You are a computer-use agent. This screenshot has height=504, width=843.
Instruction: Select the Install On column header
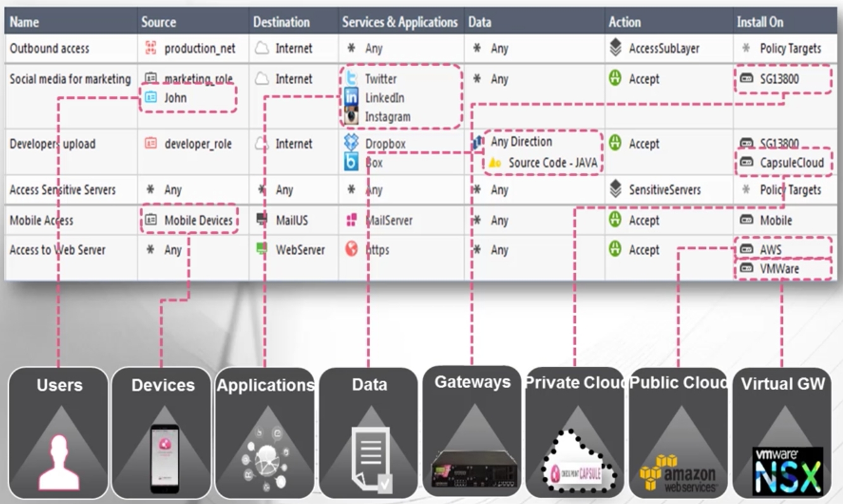coord(760,22)
